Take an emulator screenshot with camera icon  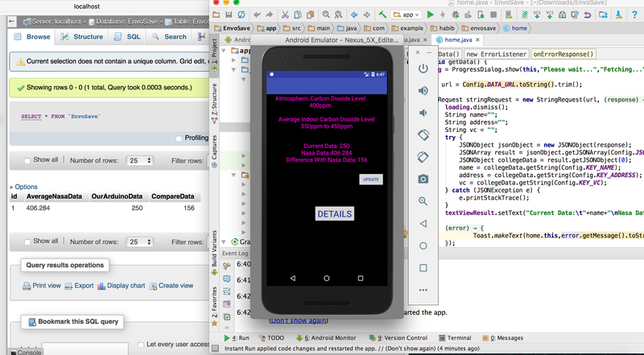click(423, 179)
